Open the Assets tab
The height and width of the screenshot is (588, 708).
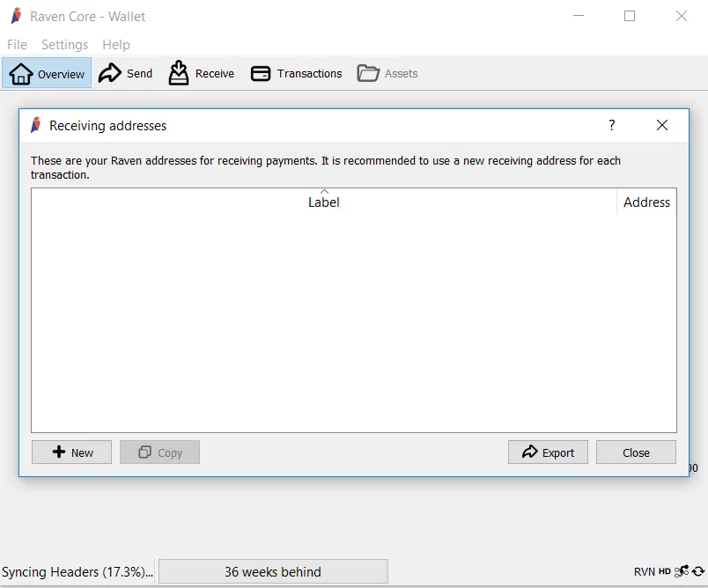(x=387, y=73)
